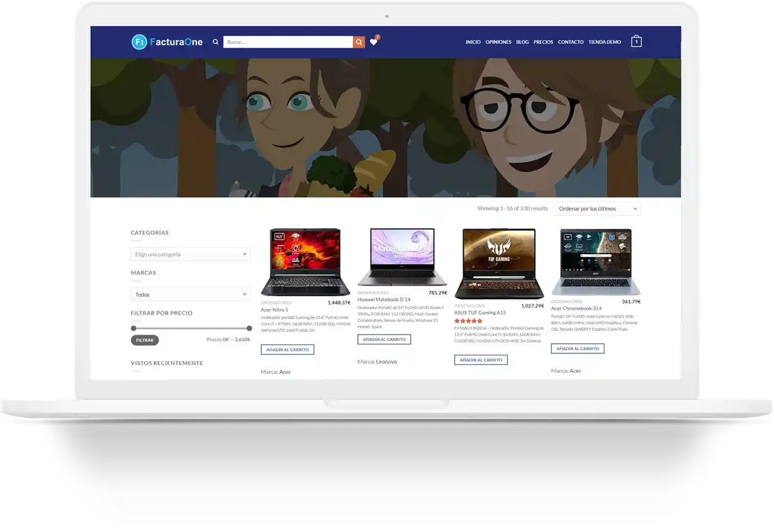Open the OPINIONES menu item

tap(499, 42)
